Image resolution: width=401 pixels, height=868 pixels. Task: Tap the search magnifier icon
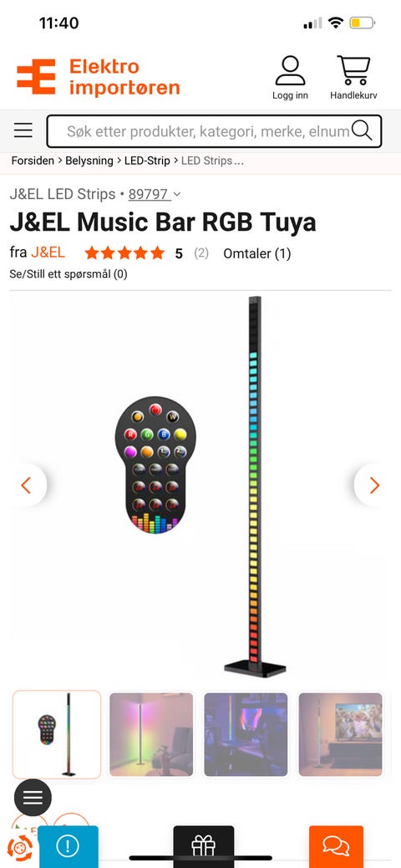pyautogui.click(x=362, y=130)
